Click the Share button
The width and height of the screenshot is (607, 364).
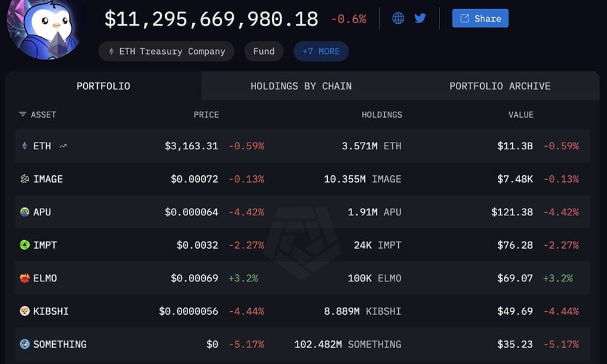[480, 18]
